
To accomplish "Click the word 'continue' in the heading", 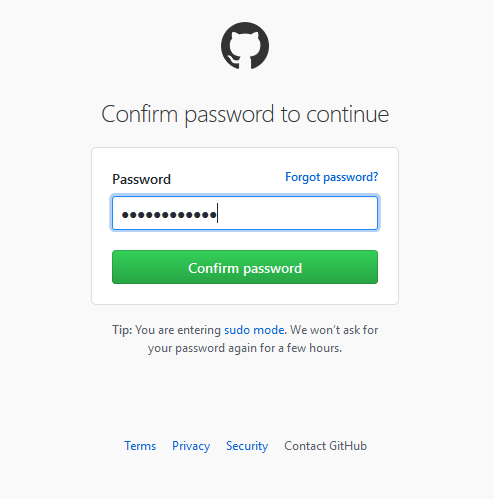I will point(347,115).
